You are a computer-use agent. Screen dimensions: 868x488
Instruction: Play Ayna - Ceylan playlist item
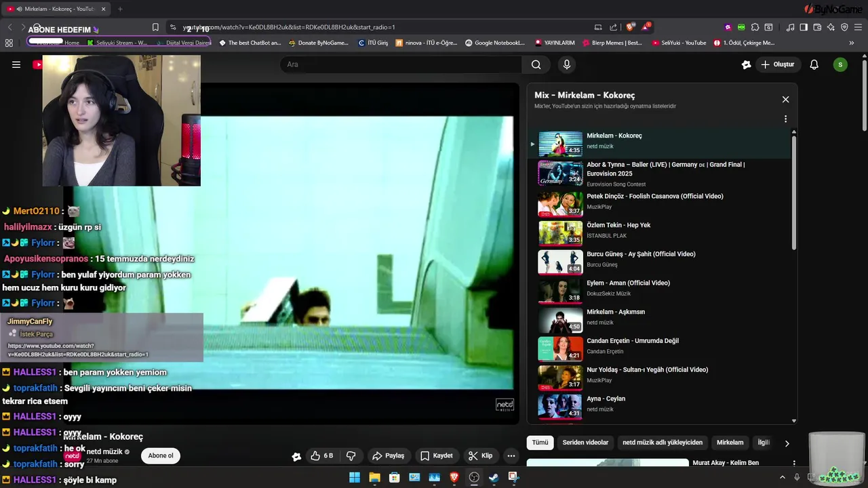point(658,405)
